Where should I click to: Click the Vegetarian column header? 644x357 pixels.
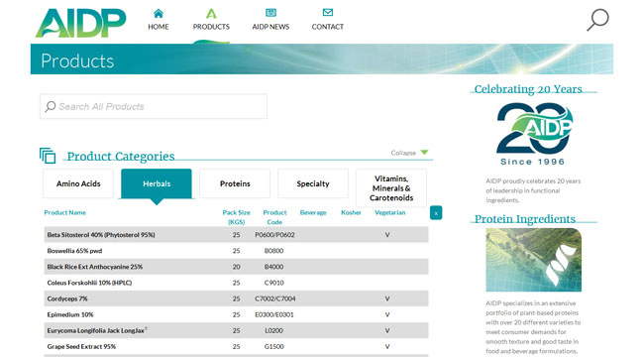pos(389,212)
